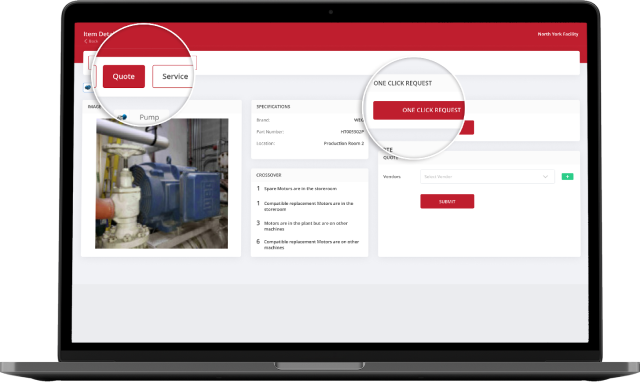Select 'Motors are in the plant' crossover entry
Screen dimensions: 640x382
point(306,226)
